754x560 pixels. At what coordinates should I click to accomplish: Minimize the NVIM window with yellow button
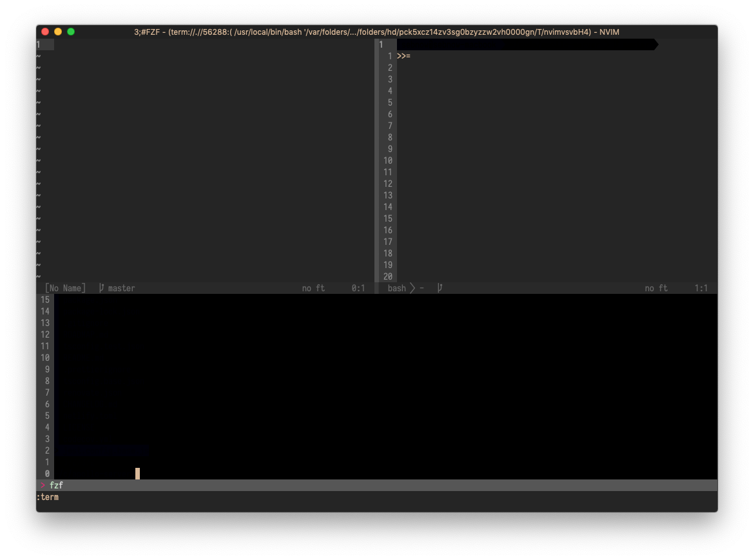click(x=58, y=32)
